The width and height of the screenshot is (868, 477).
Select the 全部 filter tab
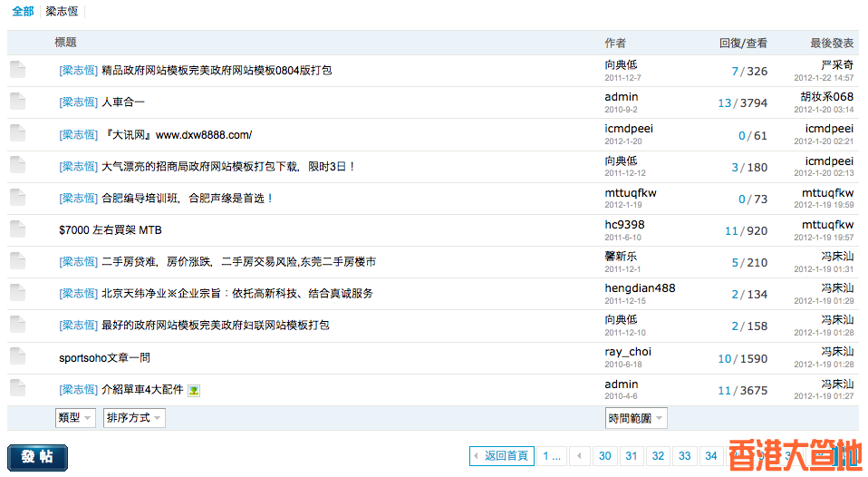point(23,11)
